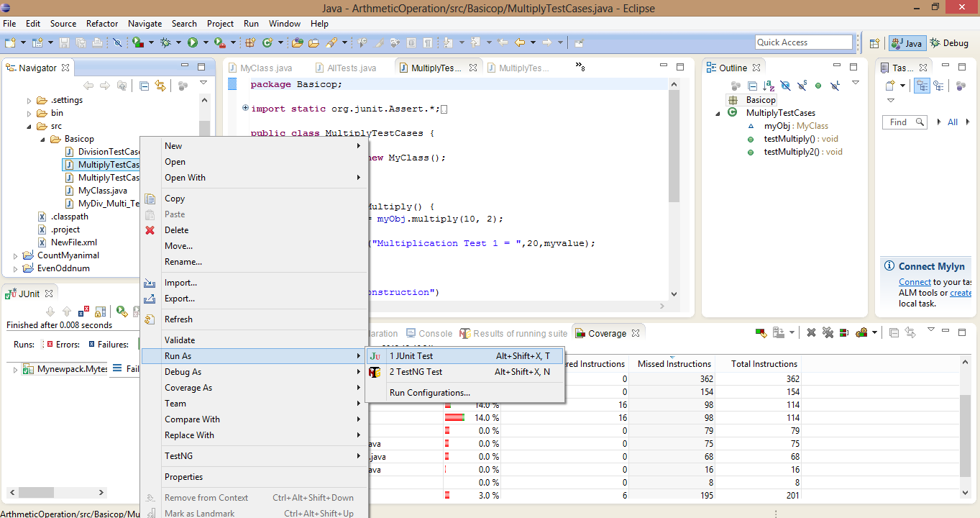Viewport: 980px width, 518px height.
Task: Open the Outline view menu triangle
Action: click(856, 84)
